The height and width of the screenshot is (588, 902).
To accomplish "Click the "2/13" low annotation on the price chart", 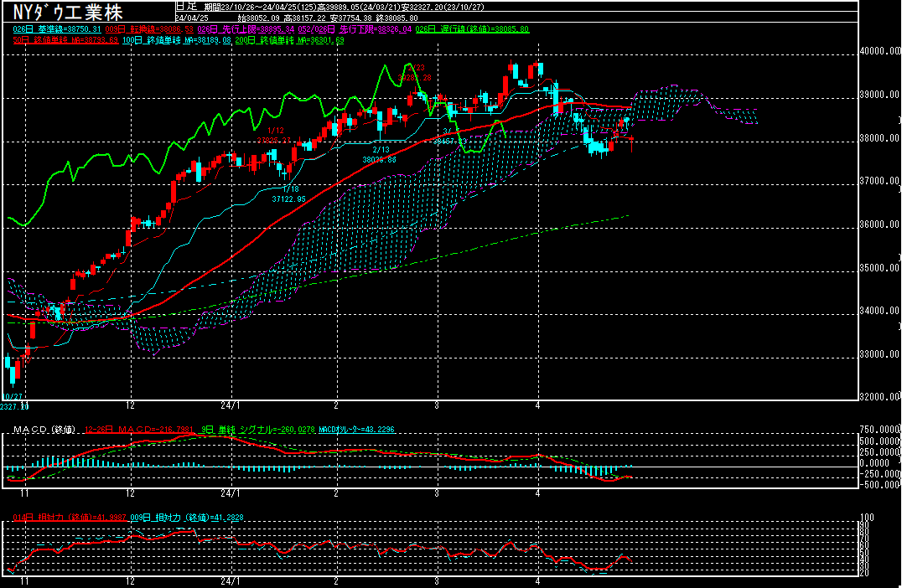I will coord(381,149).
